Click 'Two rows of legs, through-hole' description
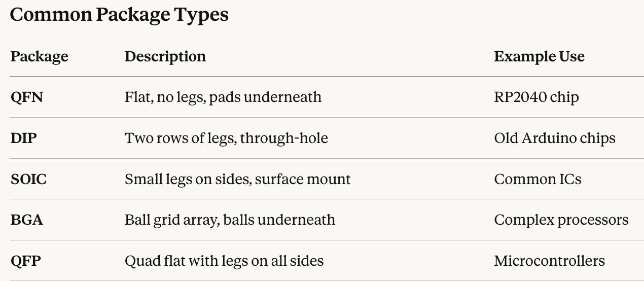 coord(226,138)
